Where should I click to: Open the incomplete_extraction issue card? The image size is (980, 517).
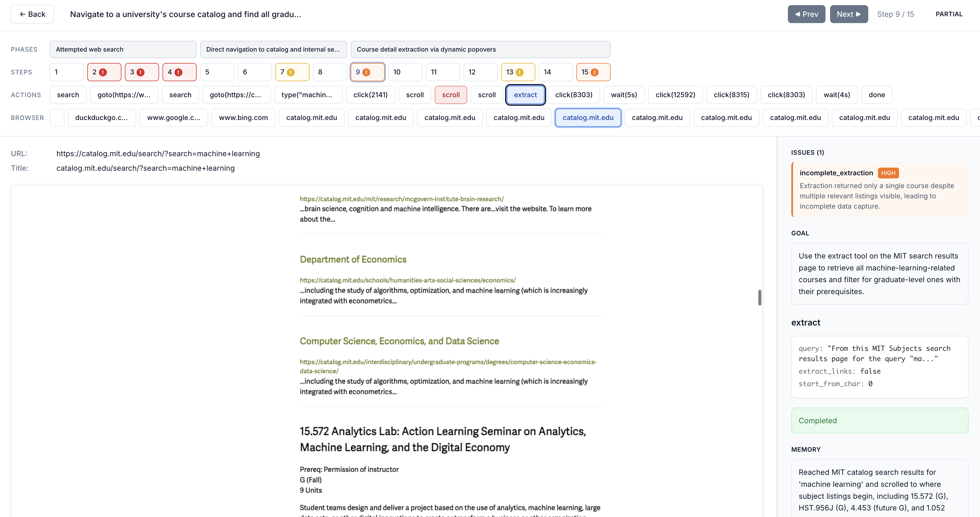(x=879, y=190)
